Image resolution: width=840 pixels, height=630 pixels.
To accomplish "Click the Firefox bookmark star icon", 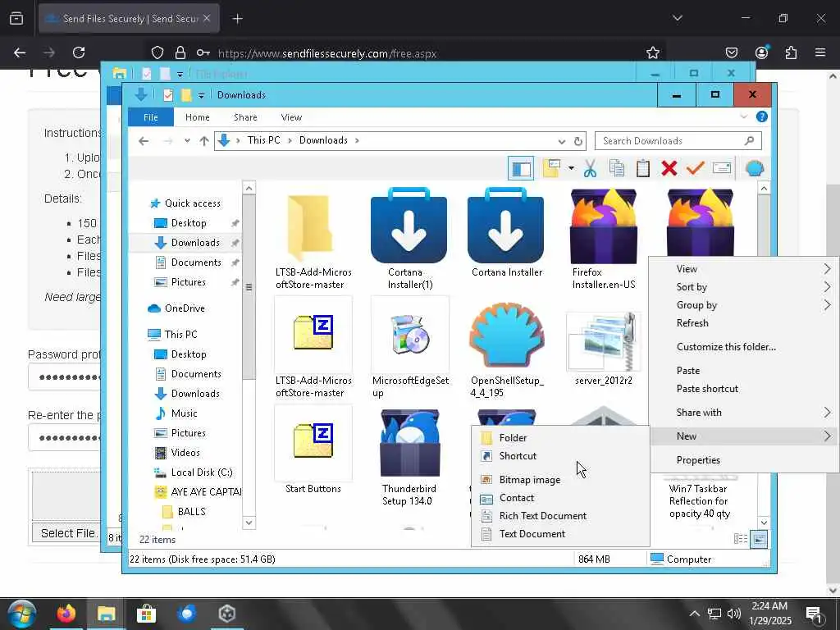I will (x=652, y=52).
